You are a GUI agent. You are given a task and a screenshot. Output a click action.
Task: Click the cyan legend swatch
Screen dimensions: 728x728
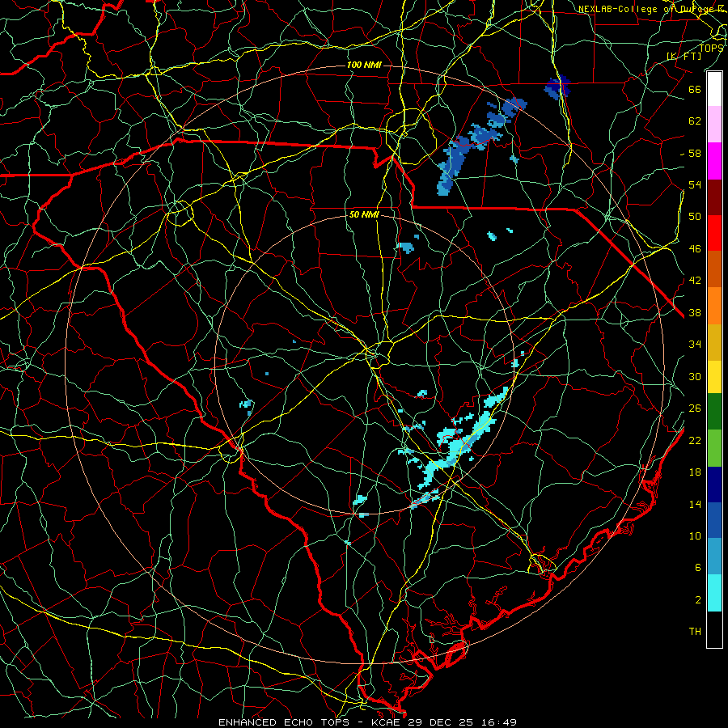point(714,593)
